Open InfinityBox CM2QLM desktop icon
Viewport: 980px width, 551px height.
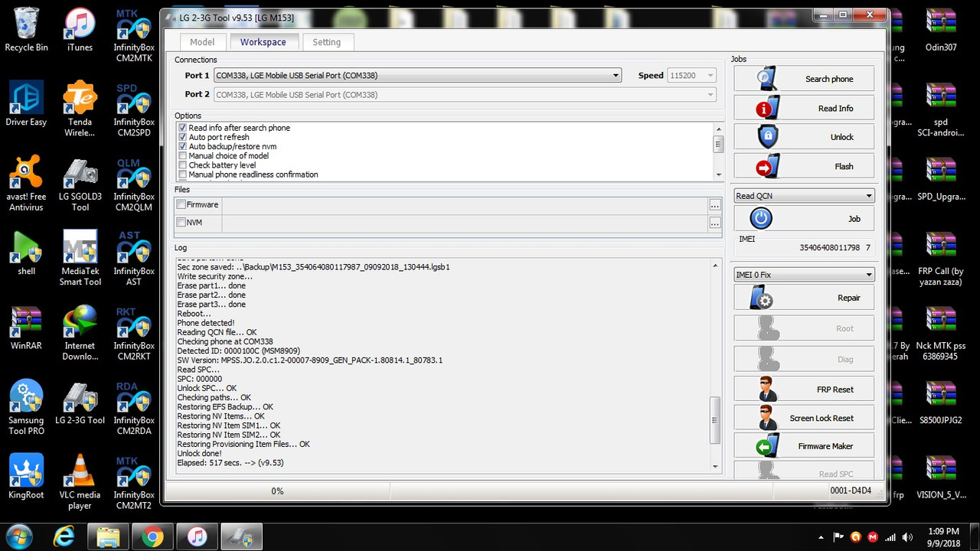point(133,184)
